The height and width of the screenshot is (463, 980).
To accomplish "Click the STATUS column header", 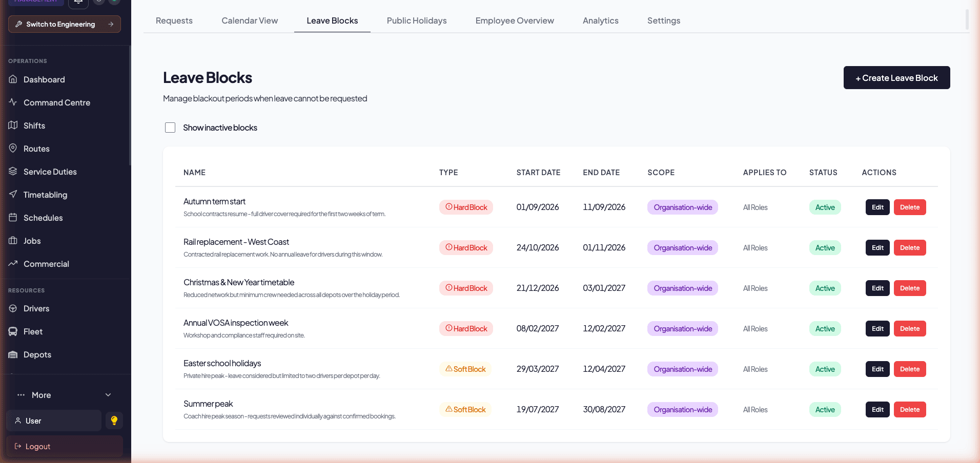I will pyautogui.click(x=823, y=173).
